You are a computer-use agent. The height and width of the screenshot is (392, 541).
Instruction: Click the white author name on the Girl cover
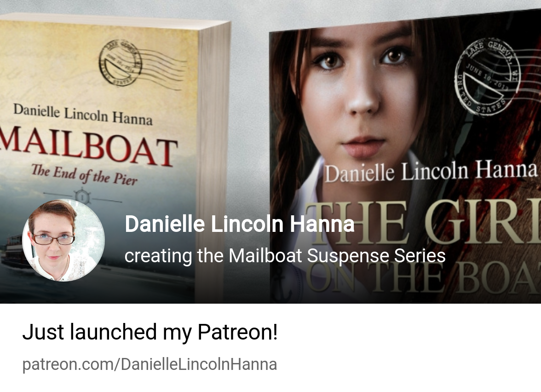click(x=431, y=171)
